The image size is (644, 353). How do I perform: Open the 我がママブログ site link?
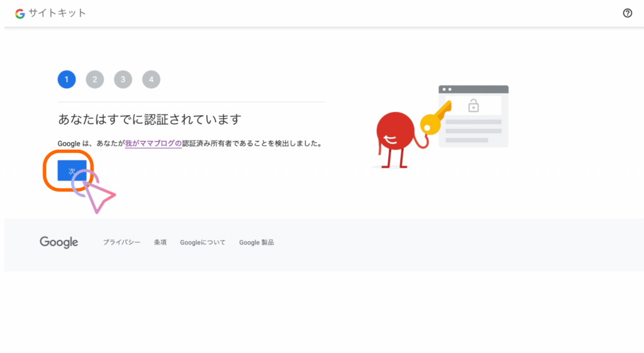[153, 143]
